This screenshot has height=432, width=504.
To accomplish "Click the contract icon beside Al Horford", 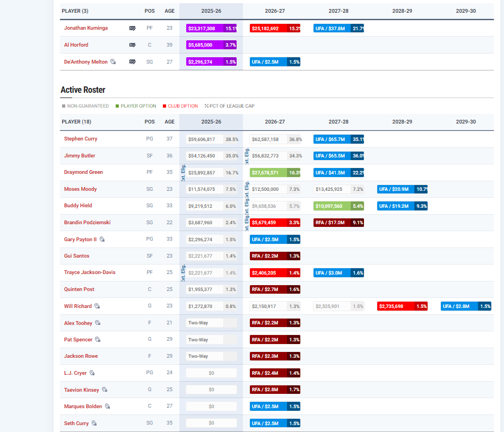I will [x=133, y=45].
